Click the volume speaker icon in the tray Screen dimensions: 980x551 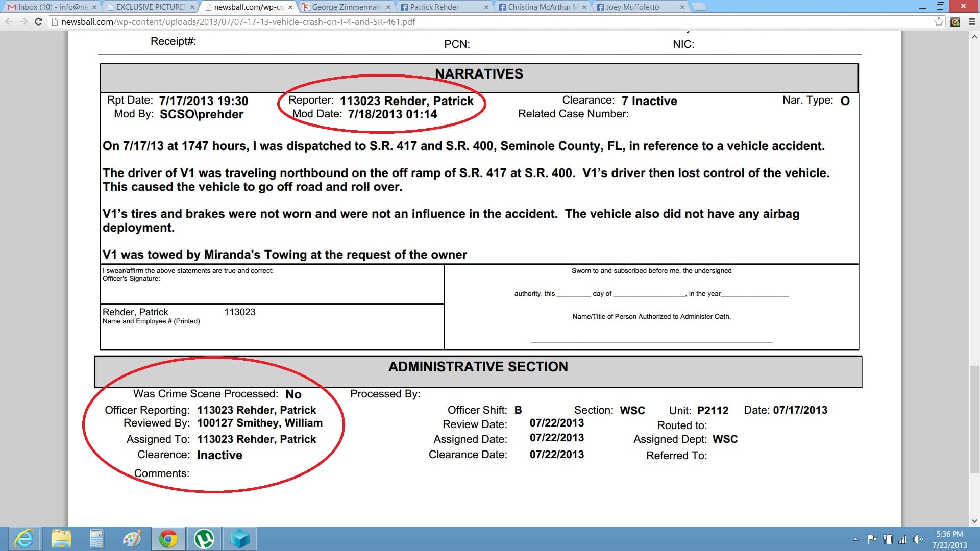(x=918, y=539)
